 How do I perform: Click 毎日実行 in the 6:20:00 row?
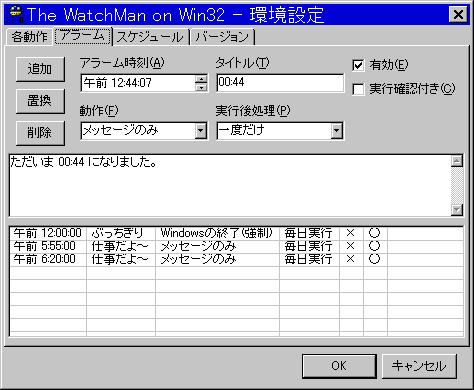308,259
